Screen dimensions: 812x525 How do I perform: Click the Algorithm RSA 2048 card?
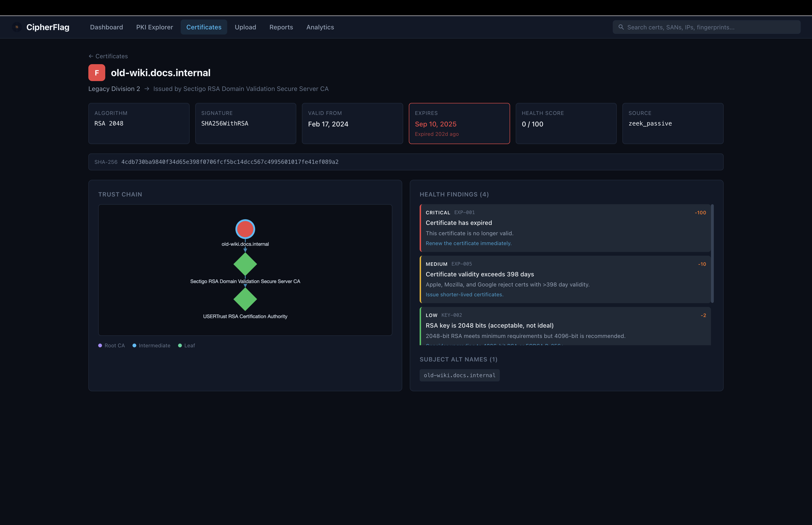point(139,123)
